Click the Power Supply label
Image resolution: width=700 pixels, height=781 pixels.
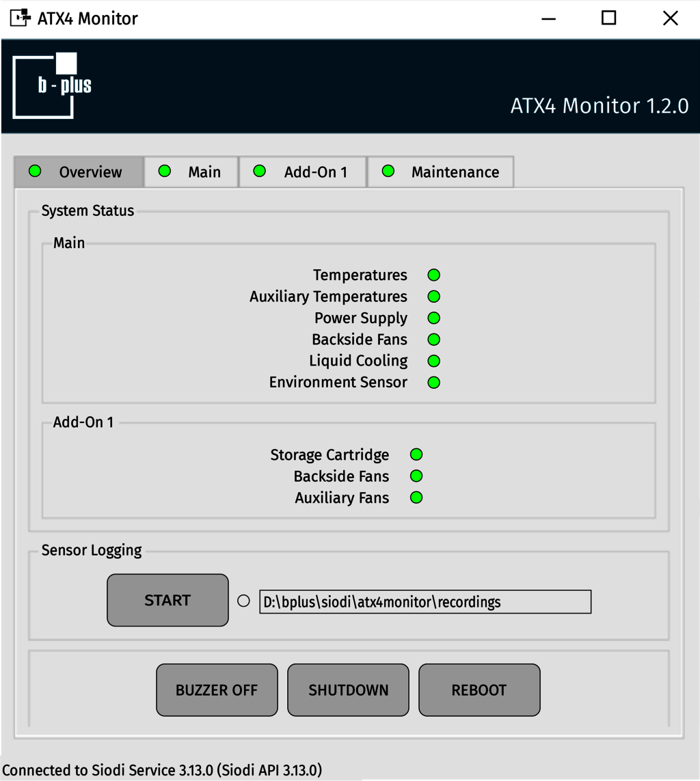pos(361,318)
